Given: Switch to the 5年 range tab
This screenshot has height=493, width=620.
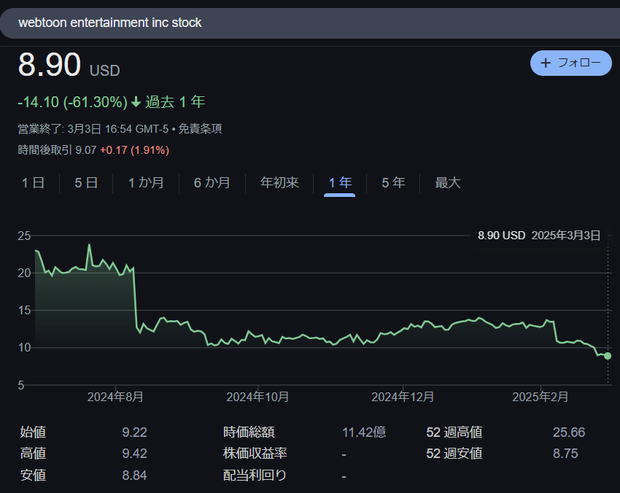Looking at the screenshot, I should point(393,183).
